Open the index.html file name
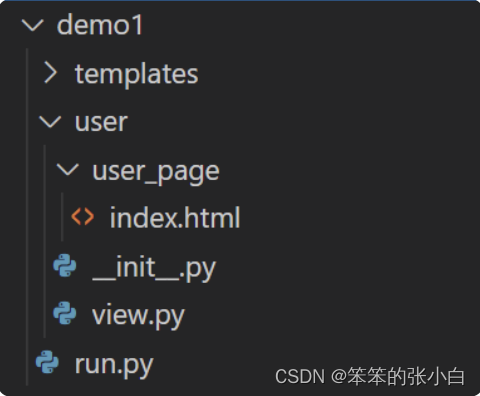Image resolution: width=480 pixels, height=396 pixels. (x=175, y=217)
